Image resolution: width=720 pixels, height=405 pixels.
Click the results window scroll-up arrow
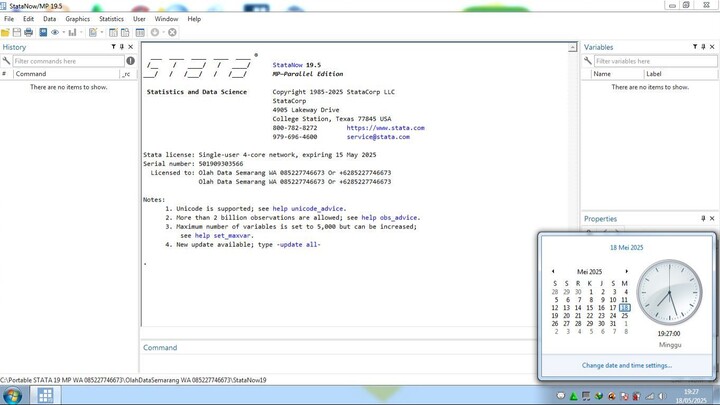(573, 47)
